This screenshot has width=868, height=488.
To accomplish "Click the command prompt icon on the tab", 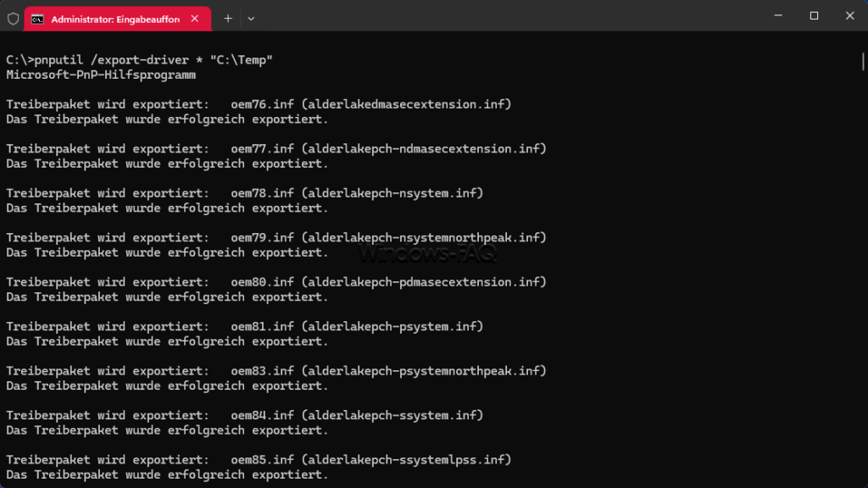I will click(x=37, y=19).
